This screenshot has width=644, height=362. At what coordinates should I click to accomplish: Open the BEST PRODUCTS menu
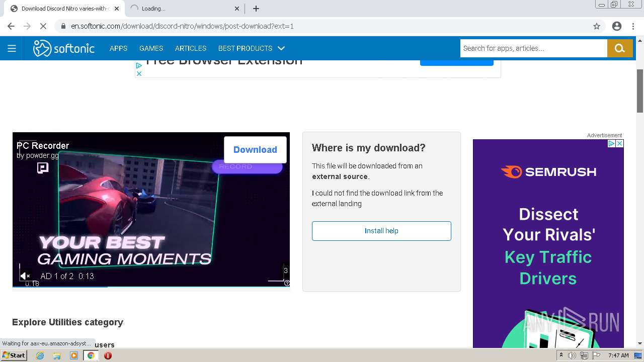point(245,48)
